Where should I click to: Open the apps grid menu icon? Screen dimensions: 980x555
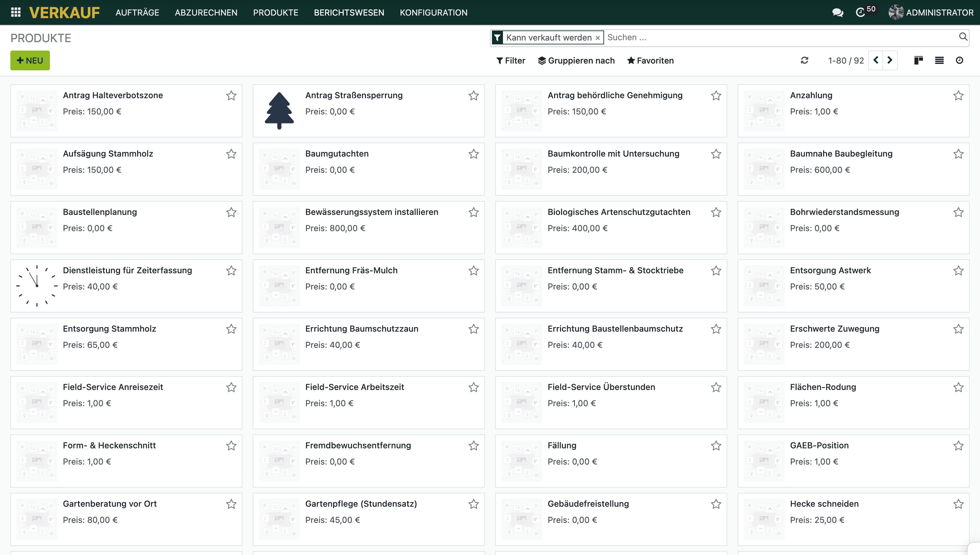click(x=16, y=12)
